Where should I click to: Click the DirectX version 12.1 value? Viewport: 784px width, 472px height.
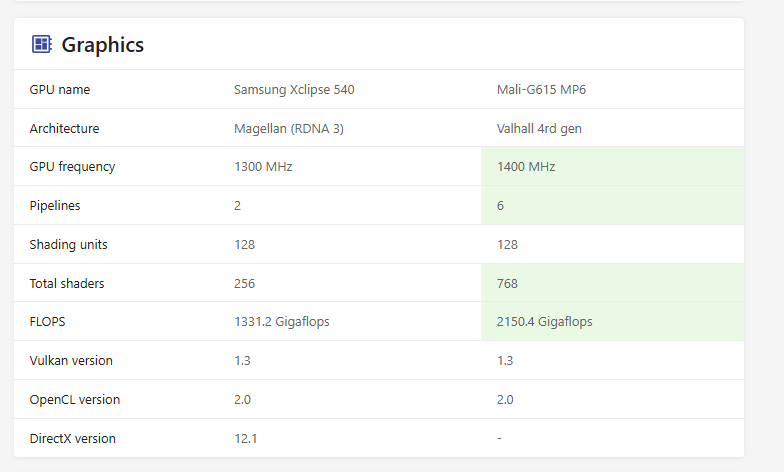(245, 439)
